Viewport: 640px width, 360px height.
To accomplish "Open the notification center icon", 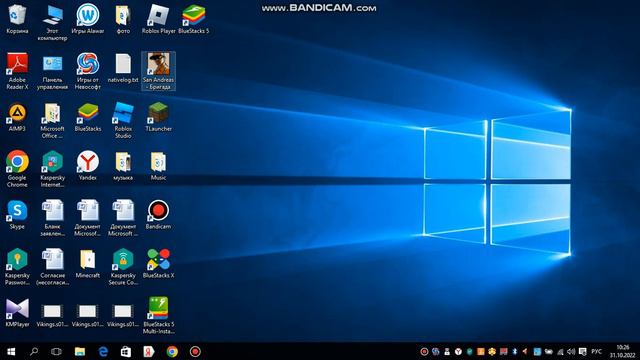I will (583, 352).
